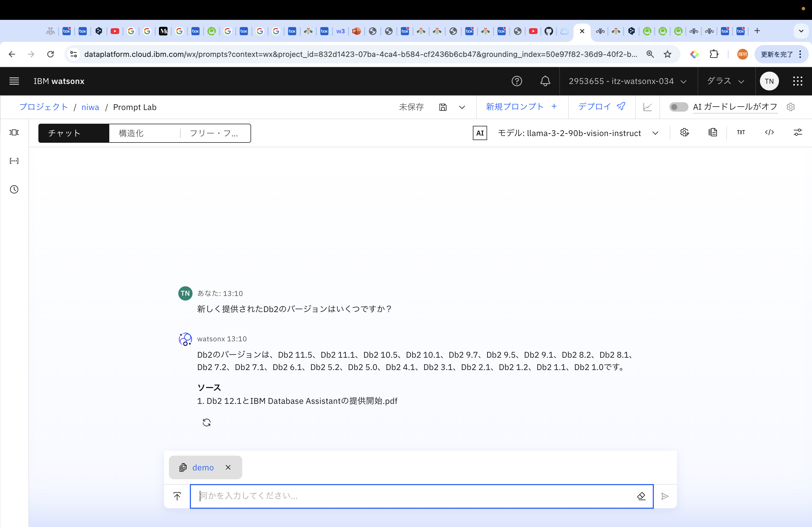Open model parameters sliders icon
The height and width of the screenshot is (527, 812).
coord(797,132)
